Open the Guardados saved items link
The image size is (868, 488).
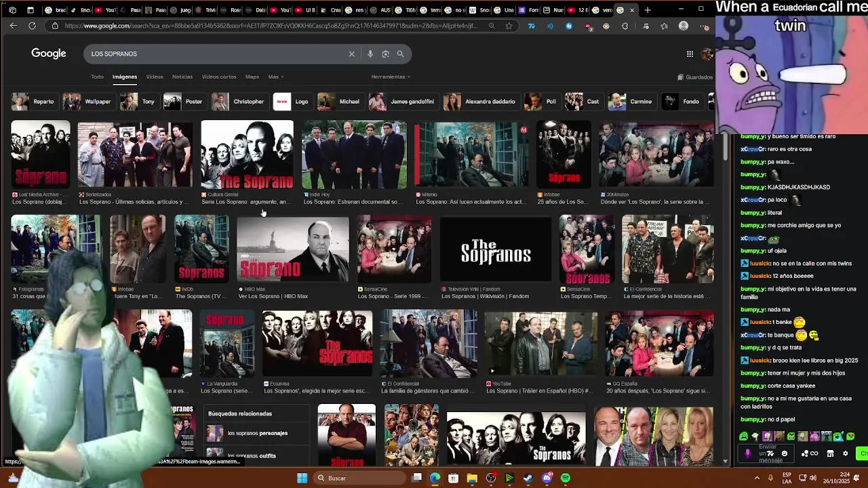694,77
